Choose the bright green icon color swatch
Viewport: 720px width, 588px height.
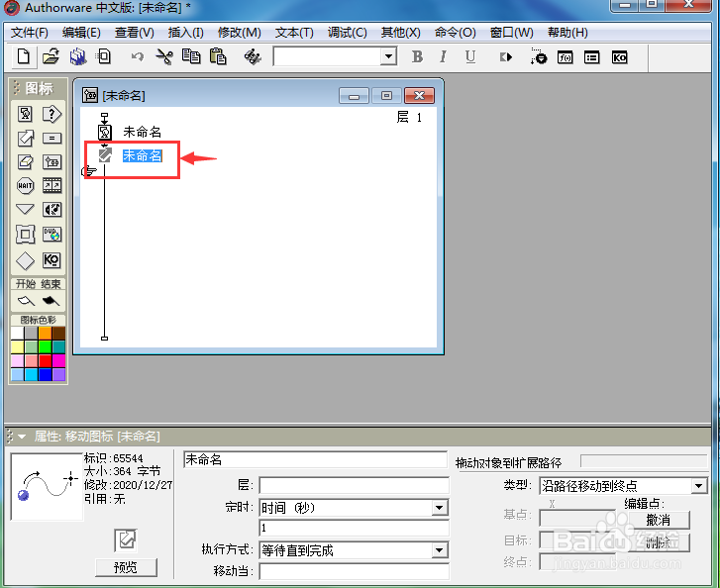[45, 347]
